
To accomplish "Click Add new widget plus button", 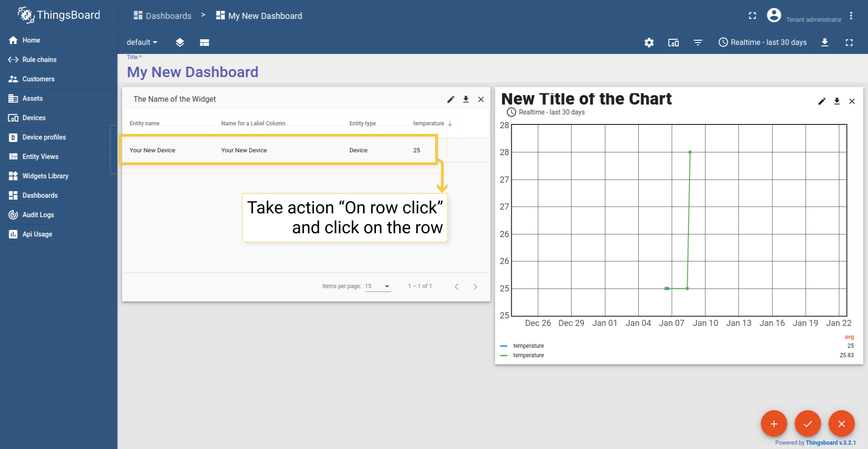I will [774, 423].
